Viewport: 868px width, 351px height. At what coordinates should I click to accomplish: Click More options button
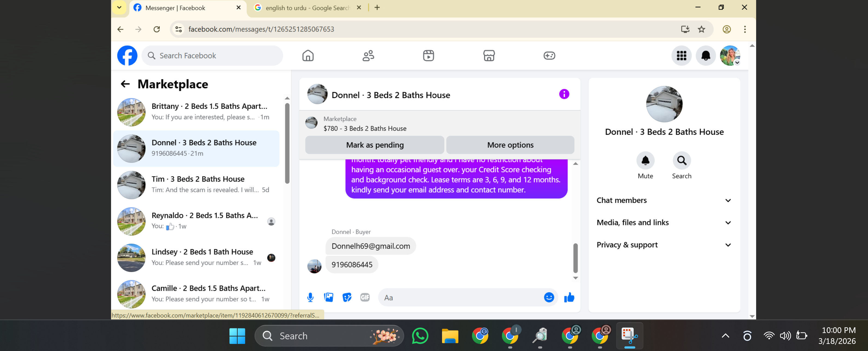[x=510, y=145]
